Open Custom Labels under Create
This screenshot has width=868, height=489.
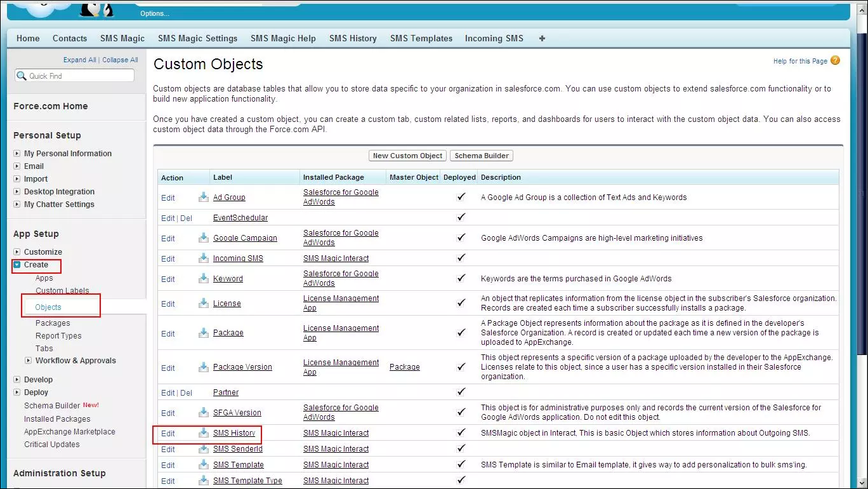tap(62, 291)
